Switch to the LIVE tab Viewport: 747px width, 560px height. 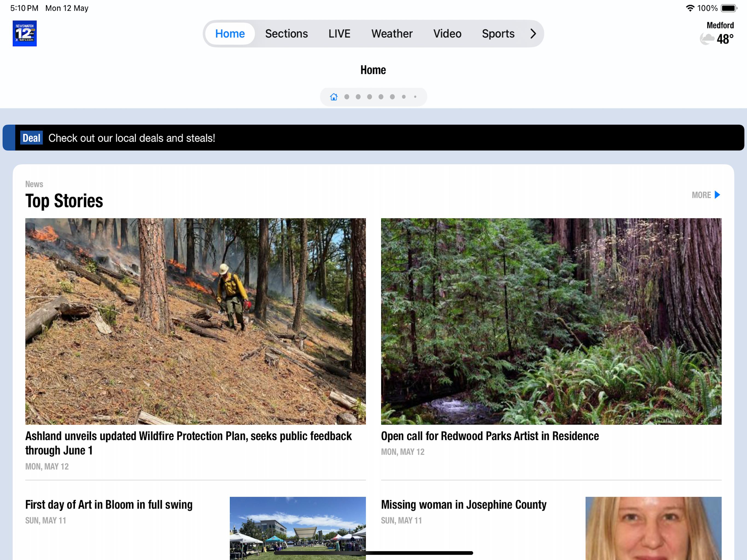click(339, 33)
